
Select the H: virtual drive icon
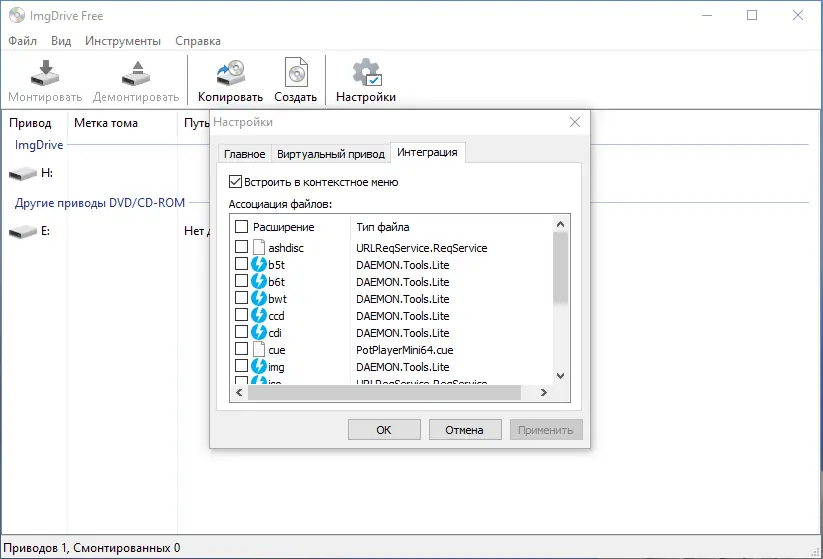tap(23, 173)
